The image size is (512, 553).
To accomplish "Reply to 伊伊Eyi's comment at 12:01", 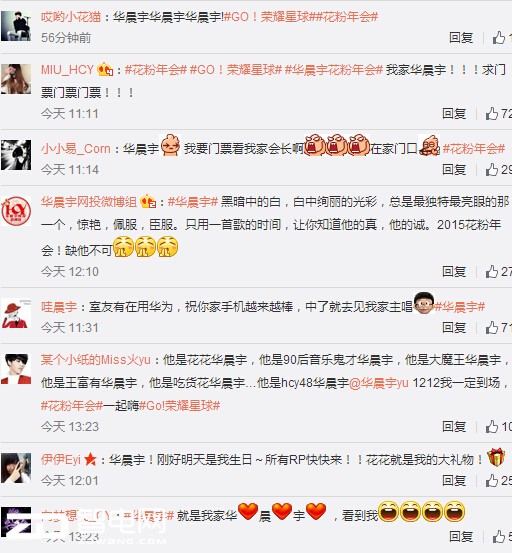I will point(454,480).
